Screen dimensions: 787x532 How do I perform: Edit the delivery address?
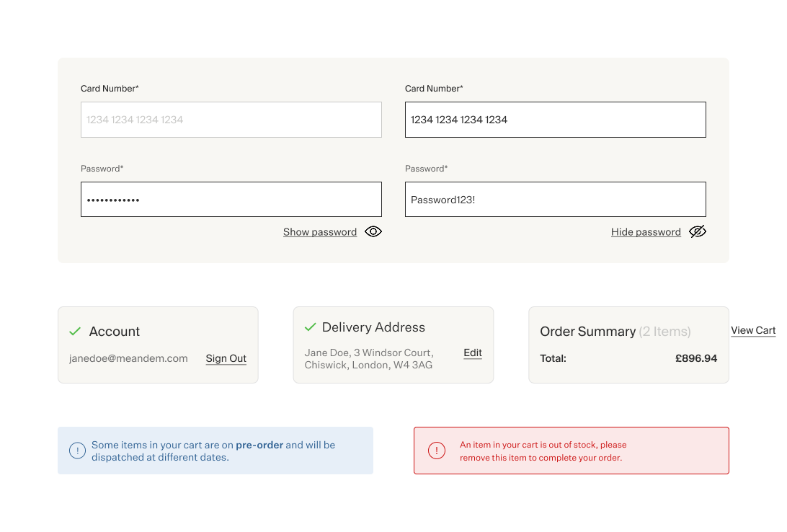[473, 353]
